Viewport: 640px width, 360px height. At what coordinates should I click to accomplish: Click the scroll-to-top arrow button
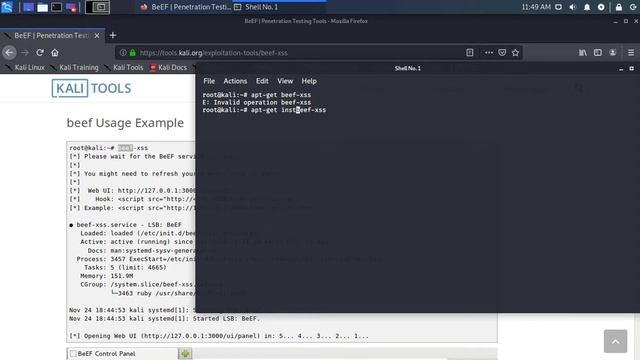pos(616,341)
